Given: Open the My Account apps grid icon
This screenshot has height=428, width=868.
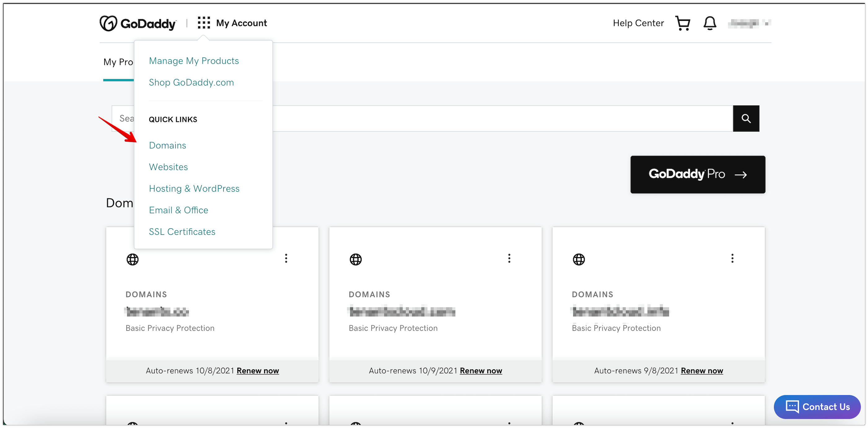Looking at the screenshot, I should 204,23.
